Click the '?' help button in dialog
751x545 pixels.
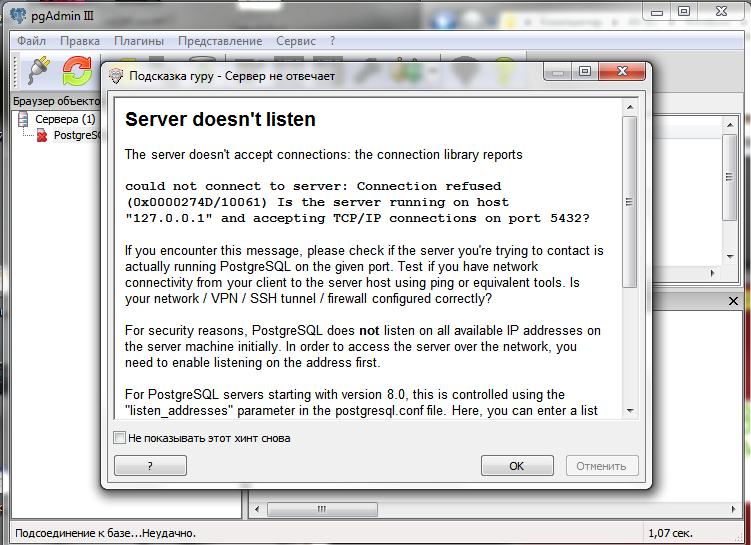[x=150, y=466]
